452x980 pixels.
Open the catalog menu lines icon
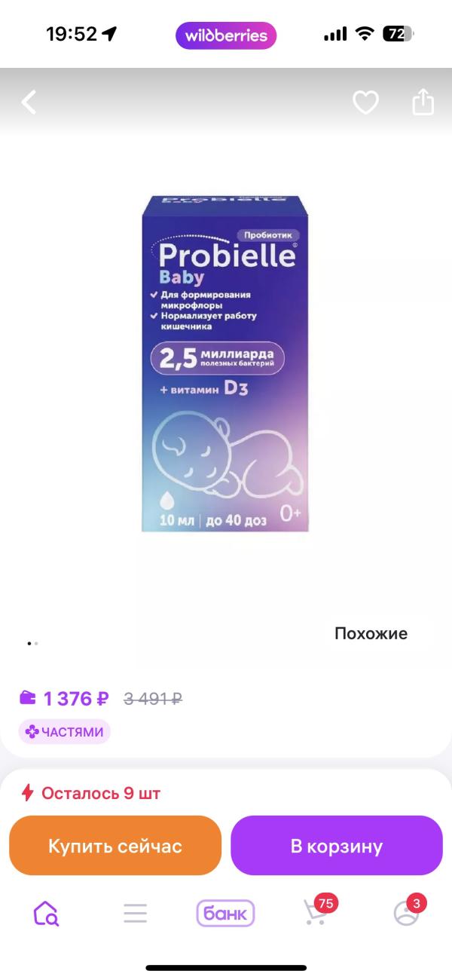[136, 913]
